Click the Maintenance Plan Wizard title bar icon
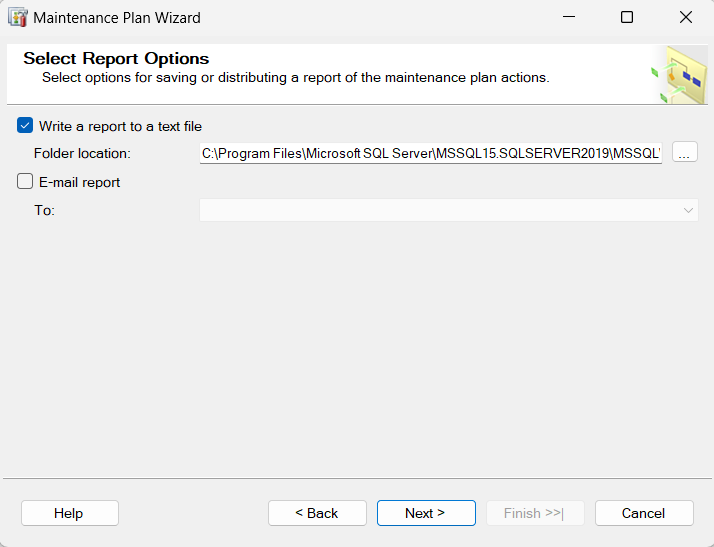 [18, 17]
